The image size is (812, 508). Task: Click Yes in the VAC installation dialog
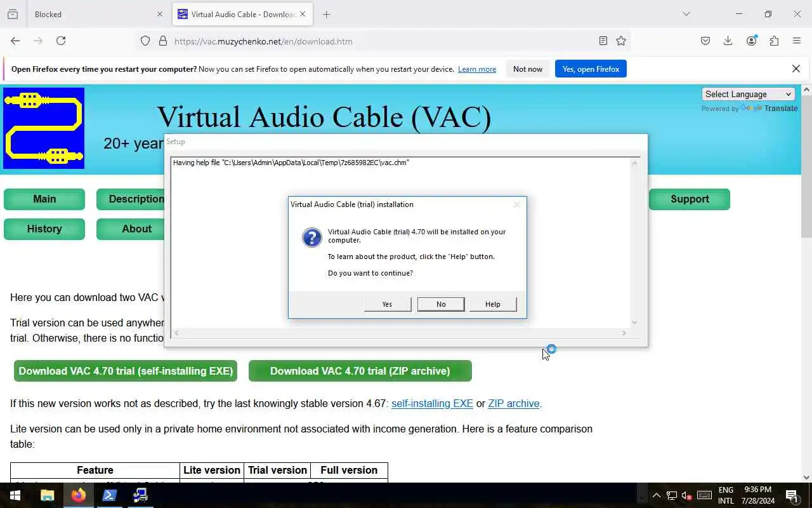tap(388, 304)
